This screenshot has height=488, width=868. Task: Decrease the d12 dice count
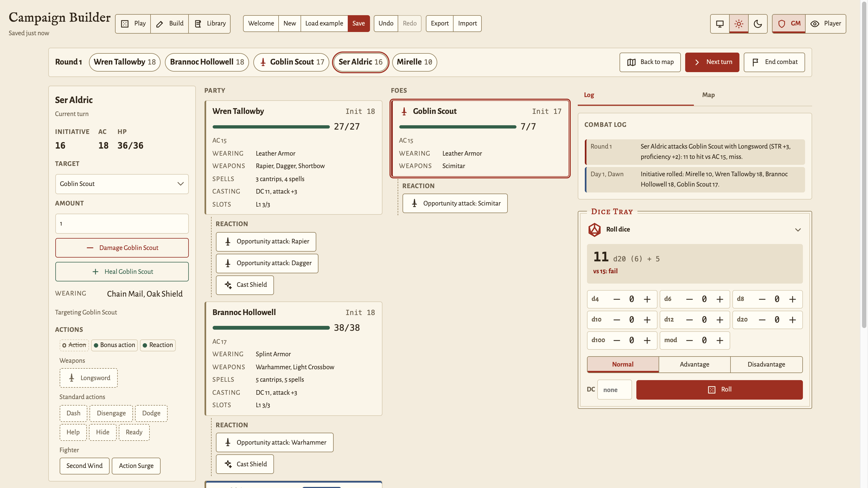[690, 320]
